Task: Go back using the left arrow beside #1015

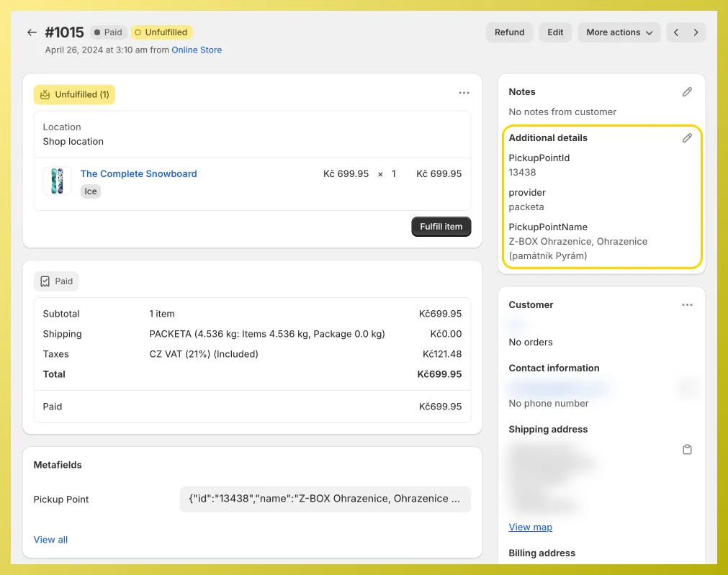Action: (x=32, y=32)
